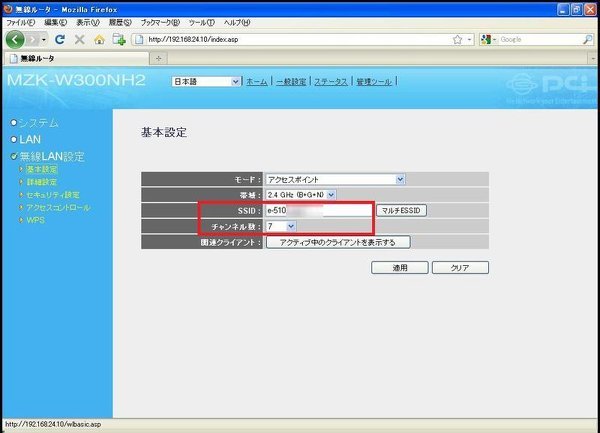Go to the Home page icon
The height and width of the screenshot is (433, 600).
click(99, 39)
